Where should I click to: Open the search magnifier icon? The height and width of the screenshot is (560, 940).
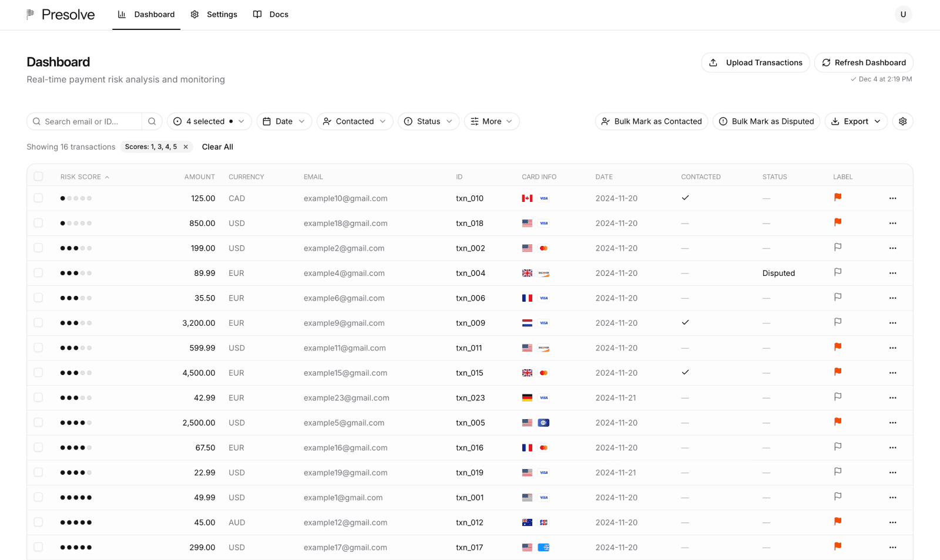[152, 121]
